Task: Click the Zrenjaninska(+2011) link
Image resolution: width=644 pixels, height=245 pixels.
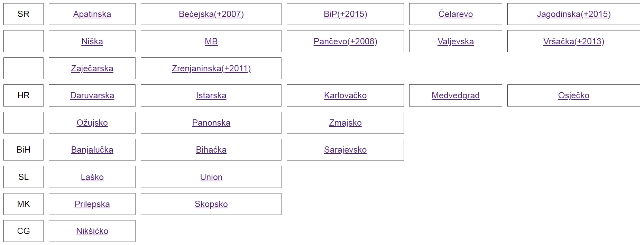Action: coord(211,69)
